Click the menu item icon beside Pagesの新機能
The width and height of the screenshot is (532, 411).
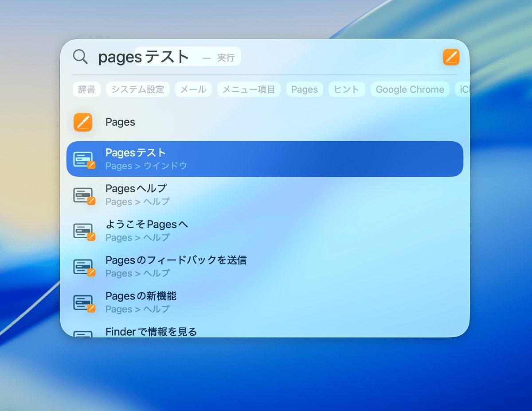(x=84, y=303)
